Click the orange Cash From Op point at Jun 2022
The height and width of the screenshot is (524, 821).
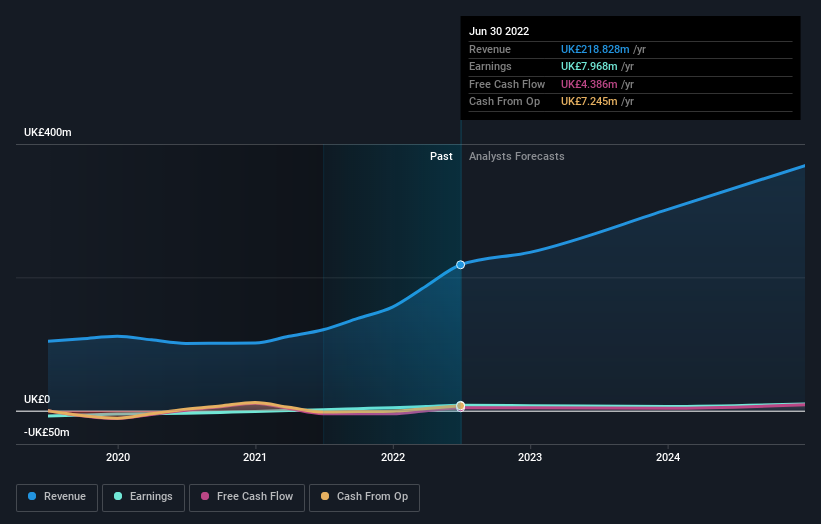click(x=460, y=406)
